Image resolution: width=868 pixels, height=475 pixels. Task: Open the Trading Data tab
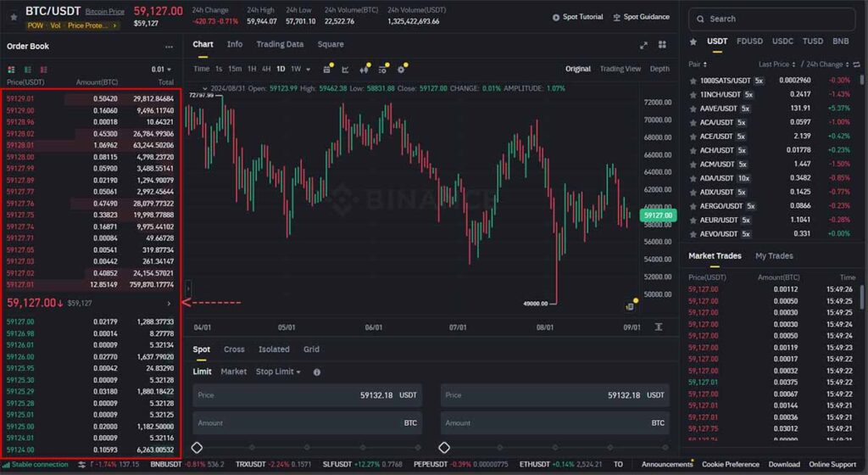(280, 44)
